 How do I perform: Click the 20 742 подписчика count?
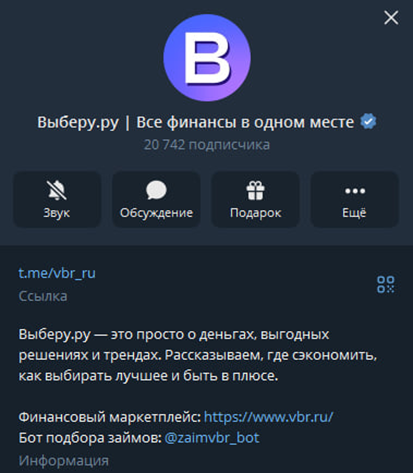pyautogui.click(x=207, y=145)
